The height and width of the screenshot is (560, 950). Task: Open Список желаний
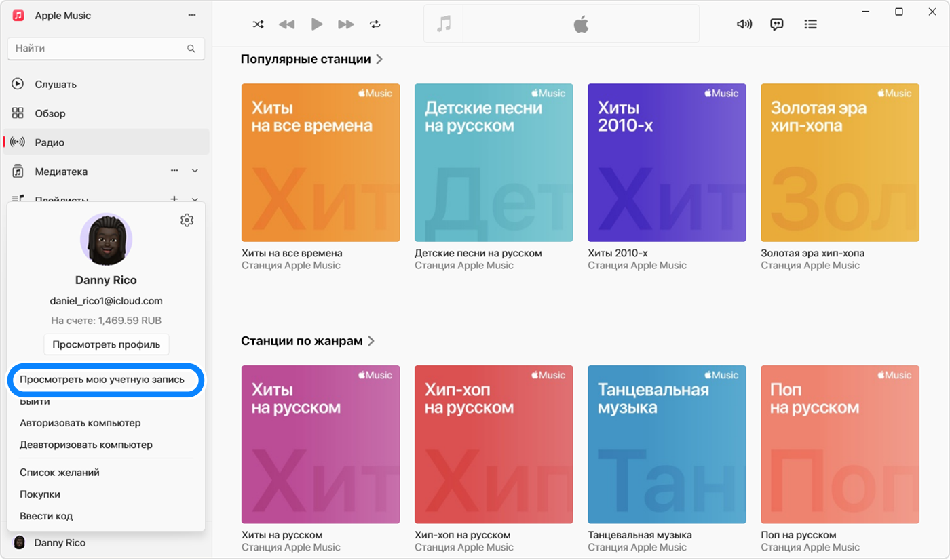(60, 473)
